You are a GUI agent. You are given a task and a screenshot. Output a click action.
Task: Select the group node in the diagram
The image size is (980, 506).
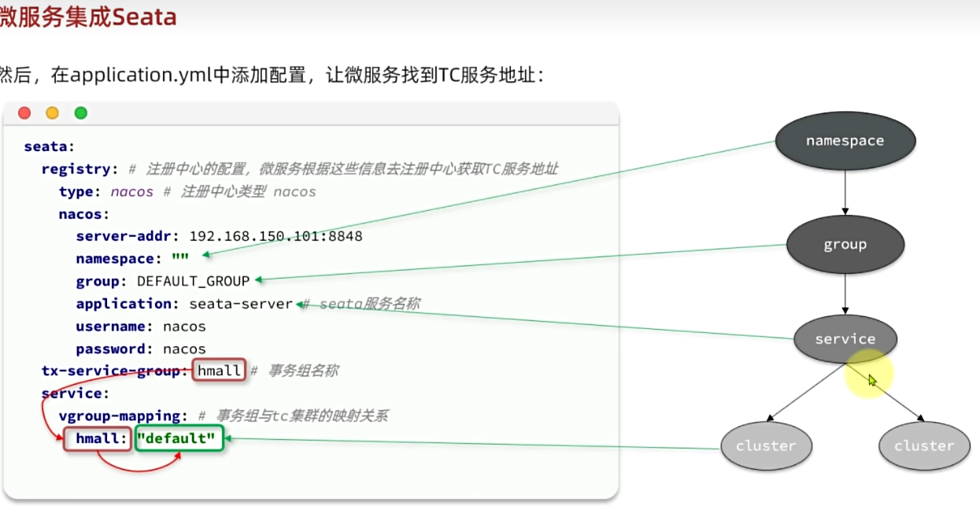(x=845, y=245)
